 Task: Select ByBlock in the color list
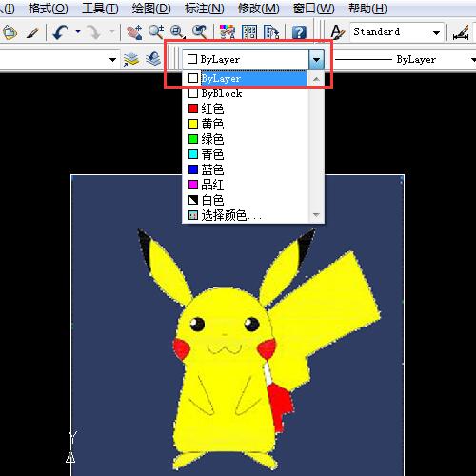[245, 93]
